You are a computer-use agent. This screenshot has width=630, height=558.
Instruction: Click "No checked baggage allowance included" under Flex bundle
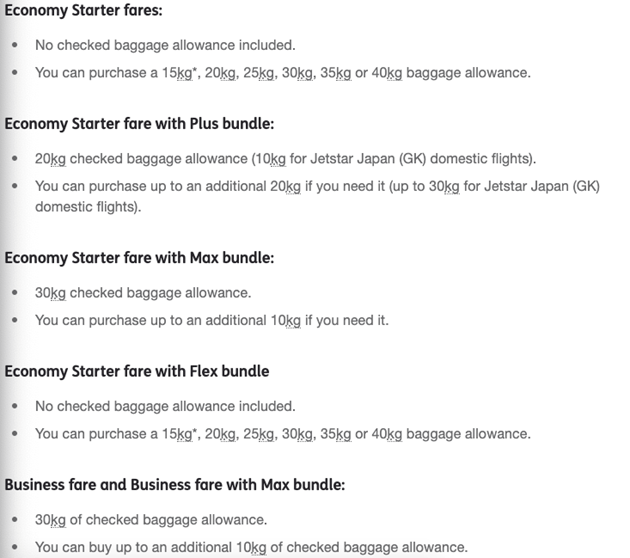(165, 406)
